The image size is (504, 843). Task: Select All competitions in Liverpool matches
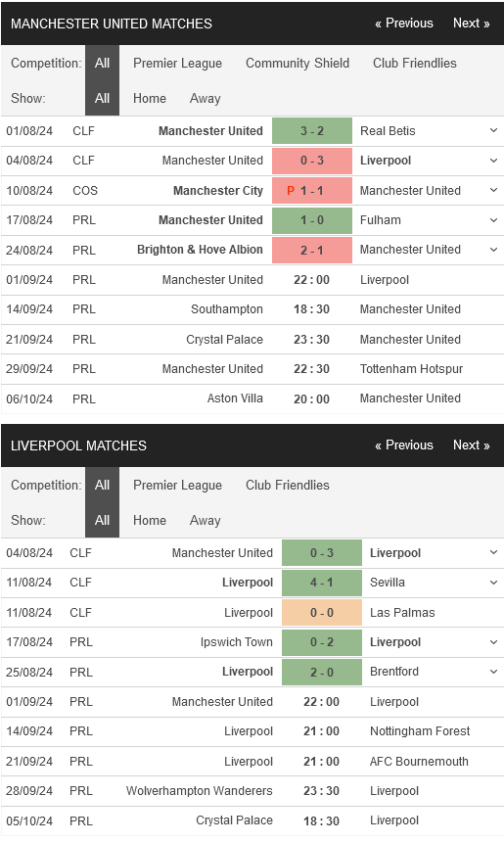pyautogui.click(x=102, y=485)
